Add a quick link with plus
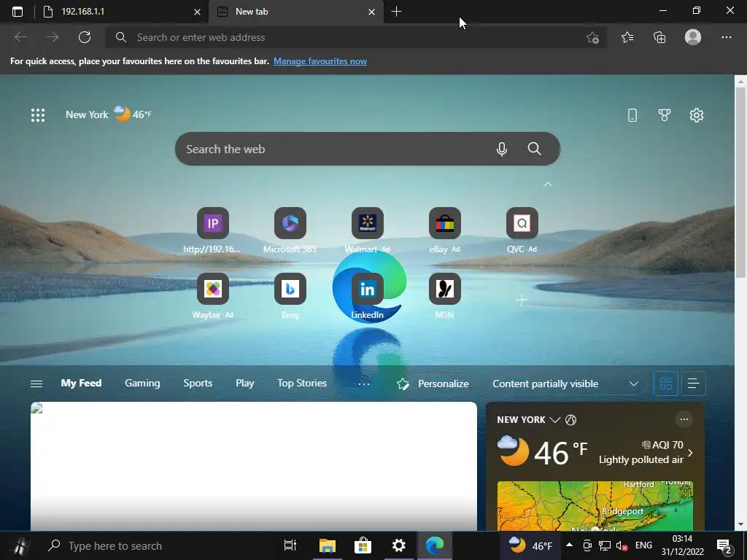747x560 pixels. coord(522,300)
